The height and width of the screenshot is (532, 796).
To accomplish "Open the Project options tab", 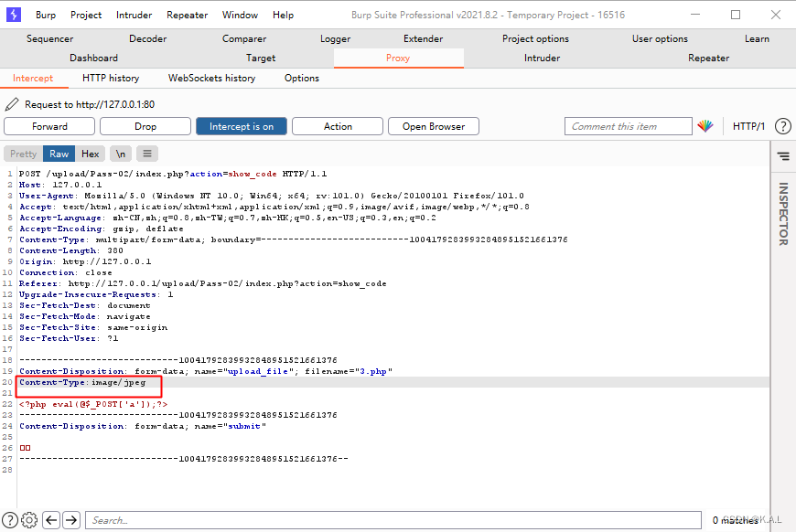I will coord(535,38).
